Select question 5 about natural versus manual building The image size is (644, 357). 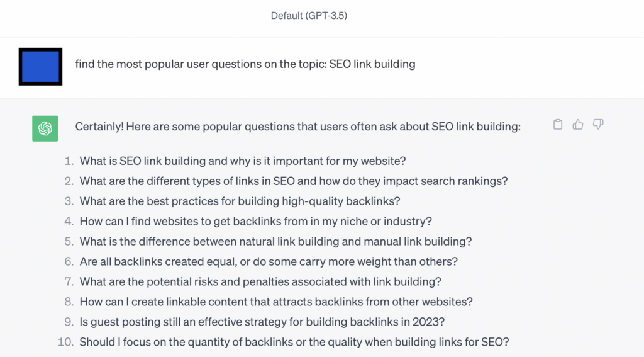tap(275, 241)
